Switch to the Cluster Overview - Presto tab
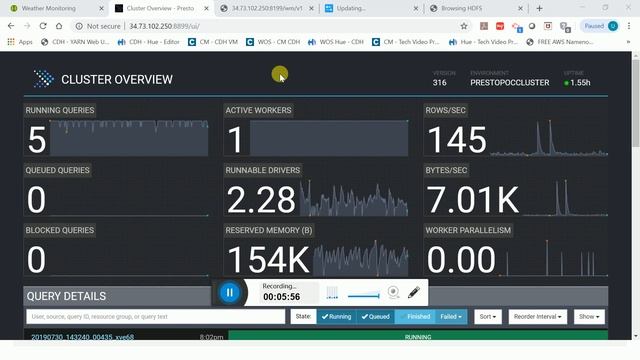The image size is (640, 360). 160,8
